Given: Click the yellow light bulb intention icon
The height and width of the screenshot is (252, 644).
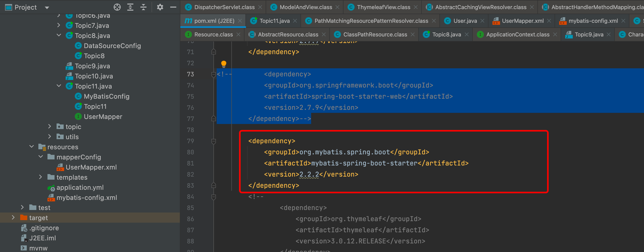Looking at the screenshot, I should pyautogui.click(x=224, y=64).
